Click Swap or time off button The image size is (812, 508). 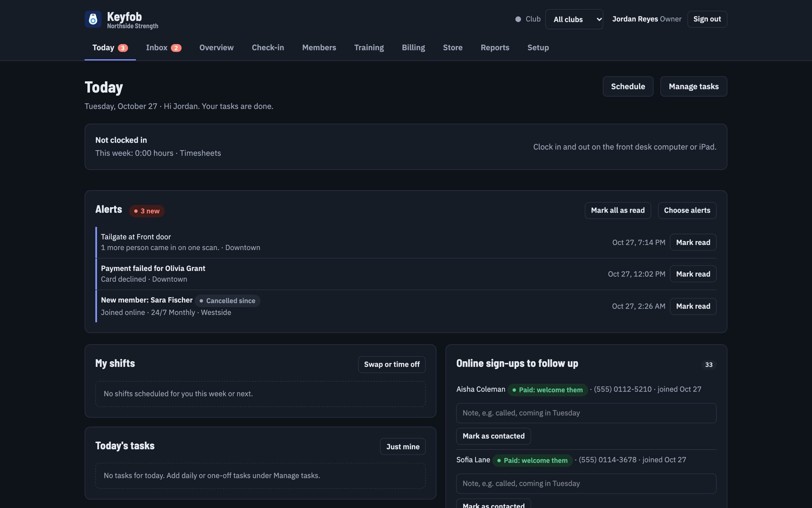tap(392, 364)
